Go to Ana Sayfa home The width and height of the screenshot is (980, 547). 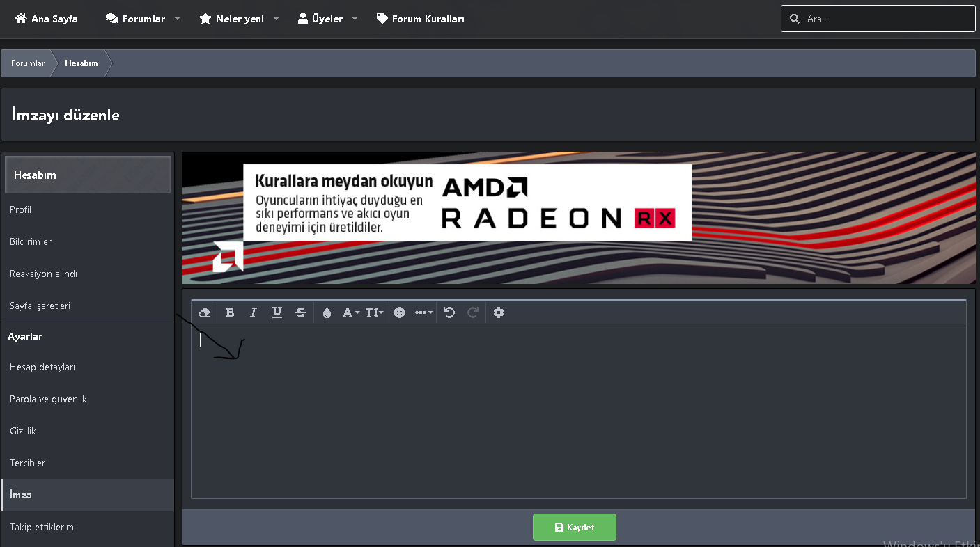point(46,19)
